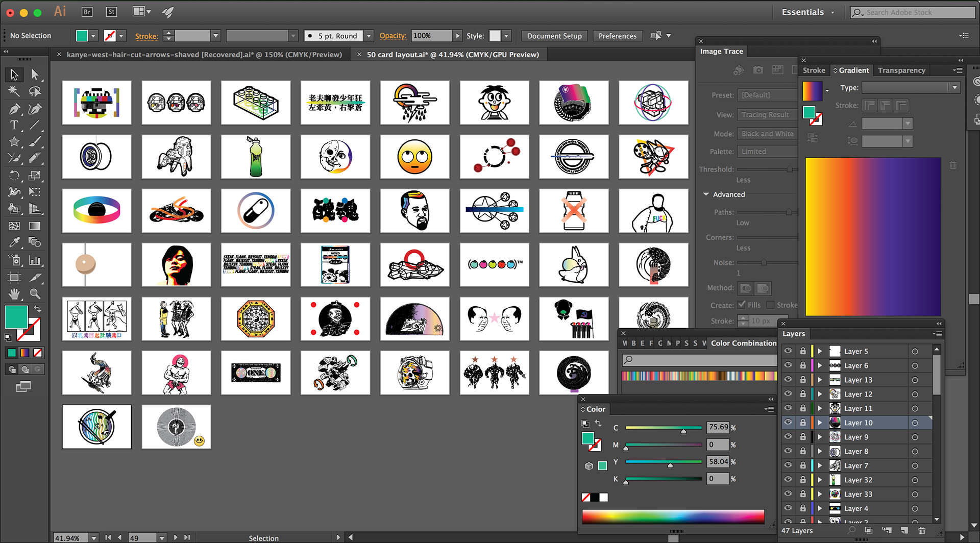Click the Preferences button
The image size is (980, 543).
click(617, 36)
